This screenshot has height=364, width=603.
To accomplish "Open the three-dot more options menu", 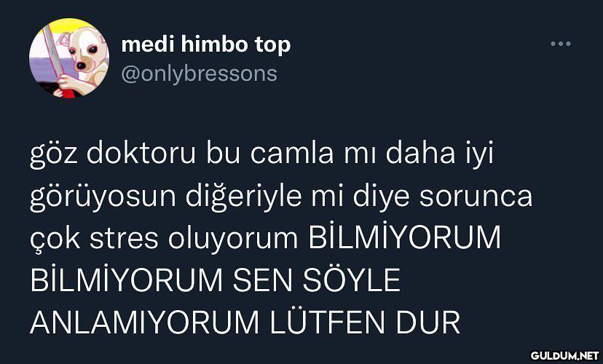I will click(x=560, y=44).
